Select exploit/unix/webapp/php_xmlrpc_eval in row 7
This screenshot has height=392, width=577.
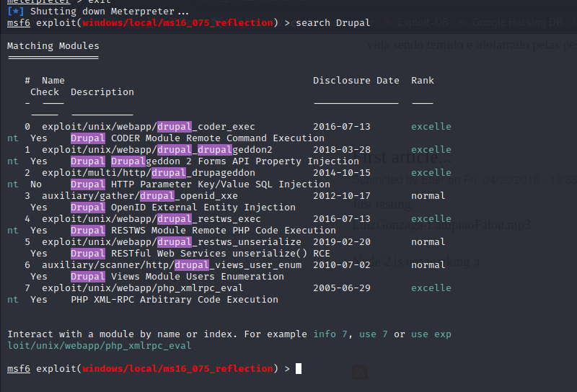[x=142, y=288]
